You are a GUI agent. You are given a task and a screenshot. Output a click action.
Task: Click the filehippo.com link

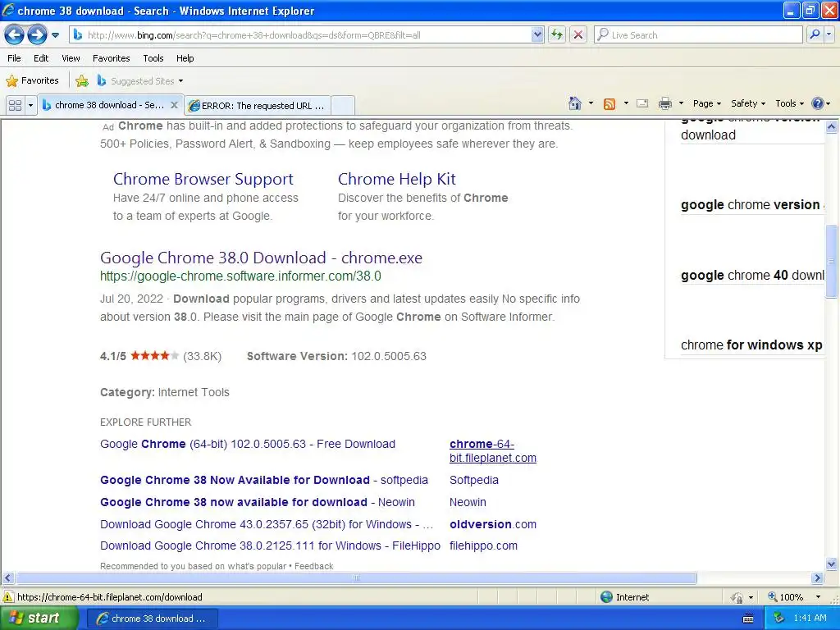point(483,546)
